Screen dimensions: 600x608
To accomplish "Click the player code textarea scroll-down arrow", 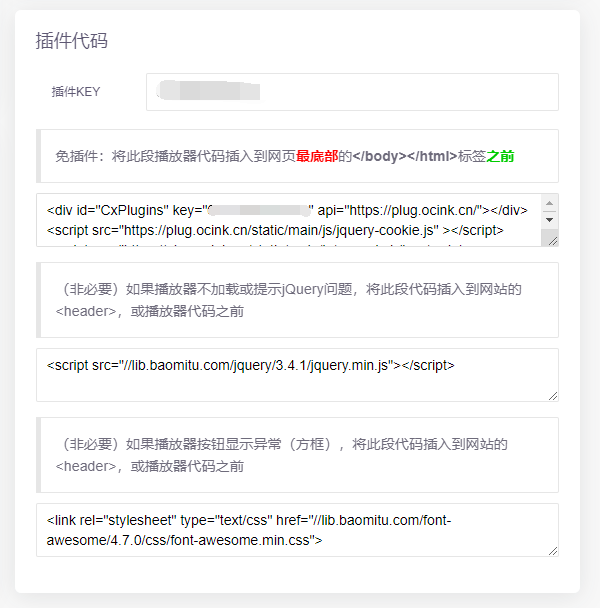I will pos(550,220).
